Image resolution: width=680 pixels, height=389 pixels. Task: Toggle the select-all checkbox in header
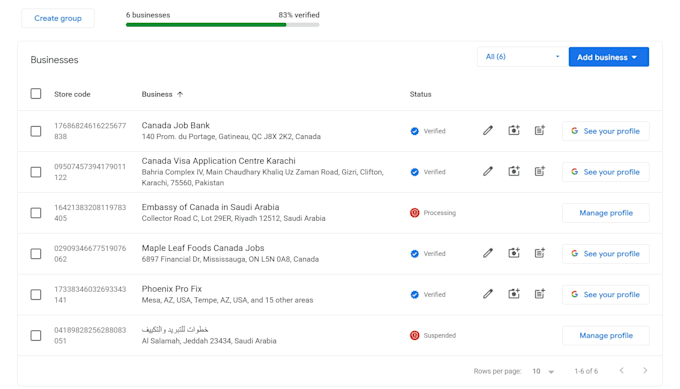(x=36, y=94)
